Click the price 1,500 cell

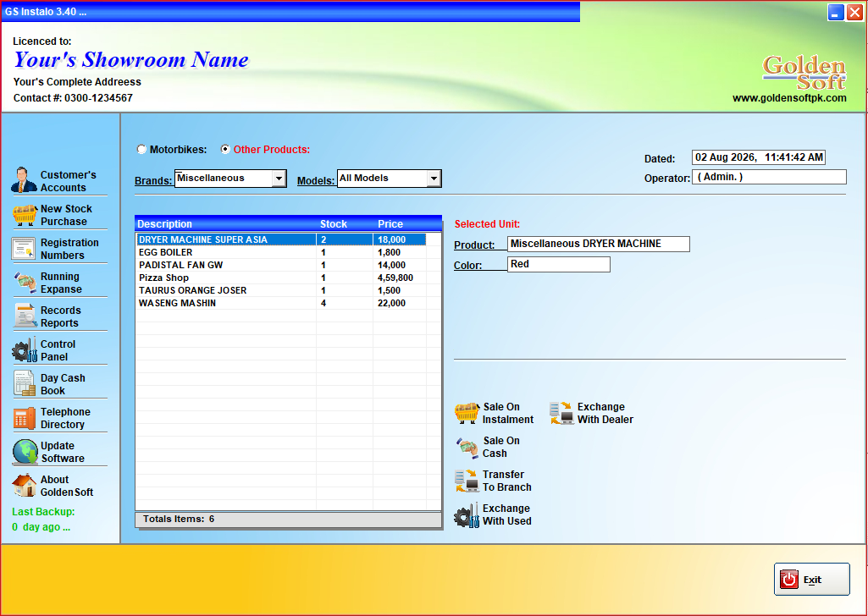pyautogui.click(x=399, y=290)
